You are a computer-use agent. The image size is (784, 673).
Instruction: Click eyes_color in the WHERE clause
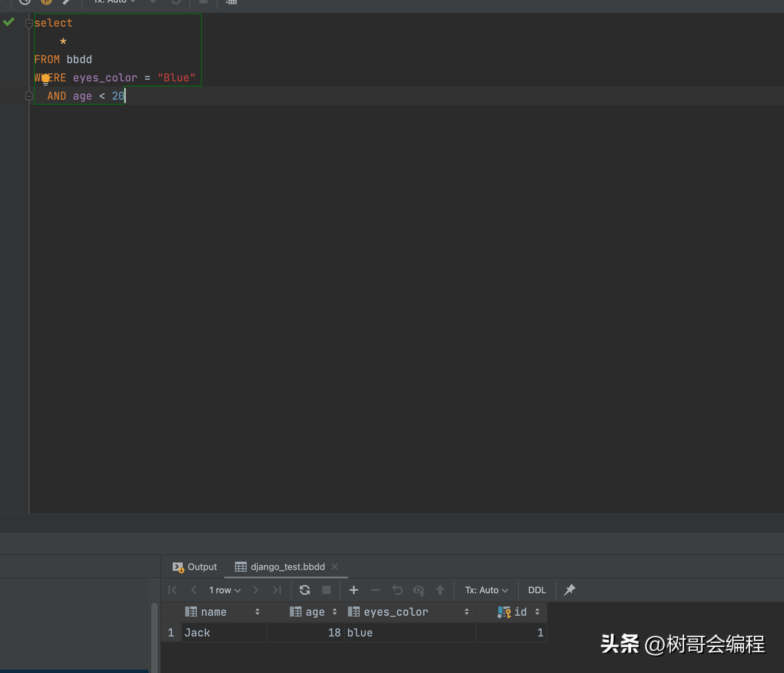[105, 78]
